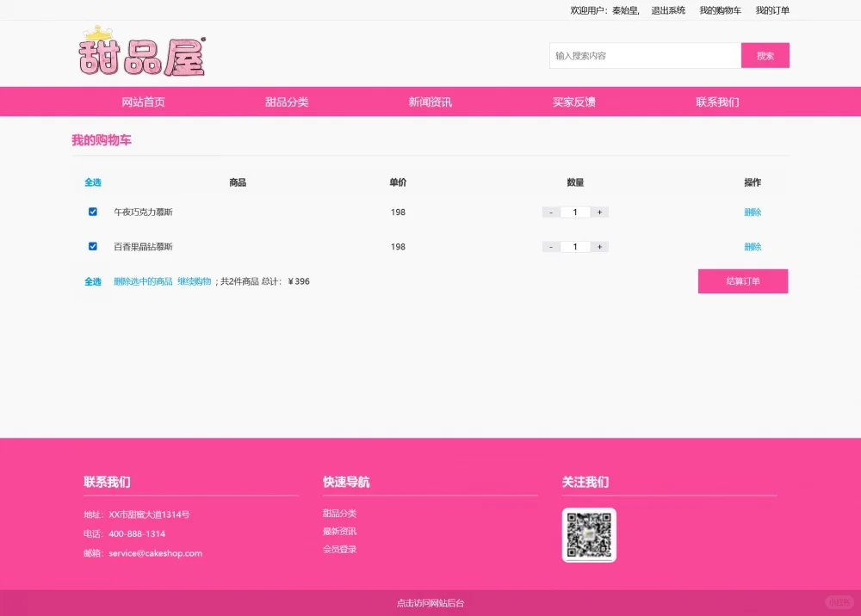Switch to the 甜品分类 navigation tab
The height and width of the screenshot is (616, 861).
(x=286, y=101)
